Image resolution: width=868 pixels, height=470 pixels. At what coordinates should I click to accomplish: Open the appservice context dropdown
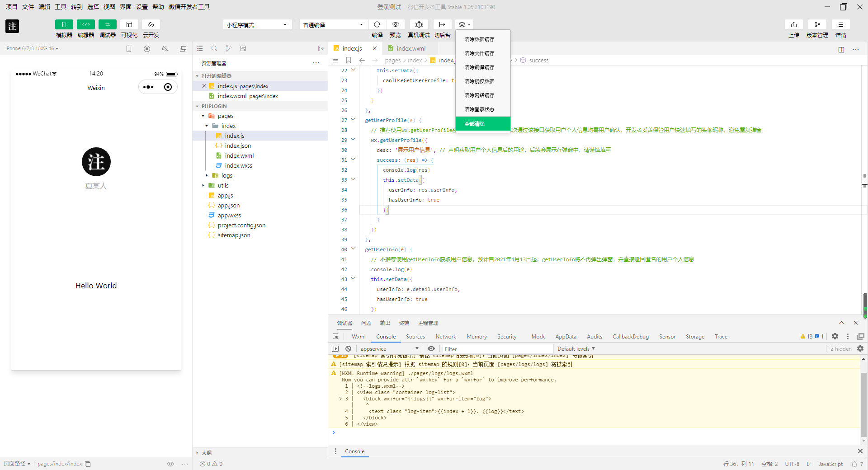[389, 349]
